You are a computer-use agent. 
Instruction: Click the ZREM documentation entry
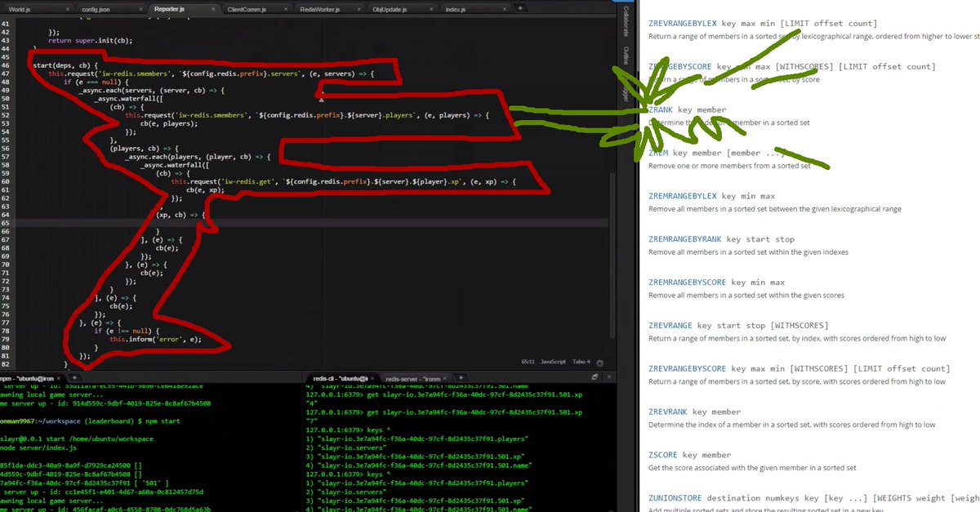(x=657, y=152)
